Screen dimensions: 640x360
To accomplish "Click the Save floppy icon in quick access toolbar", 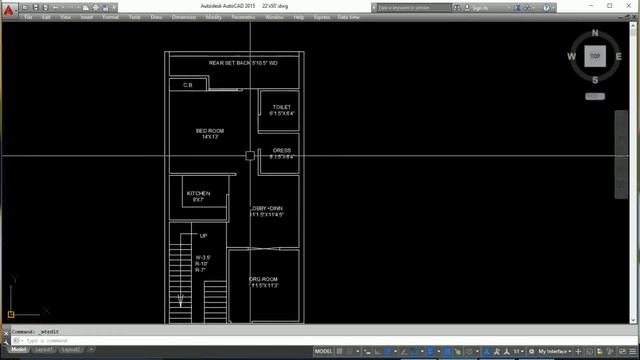I will 36,7.
